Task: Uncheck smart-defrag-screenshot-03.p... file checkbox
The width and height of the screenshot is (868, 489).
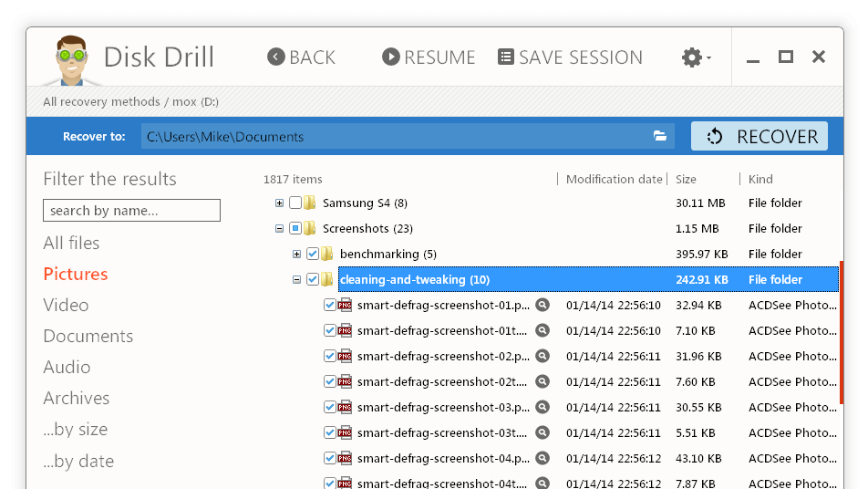Action: (330, 407)
